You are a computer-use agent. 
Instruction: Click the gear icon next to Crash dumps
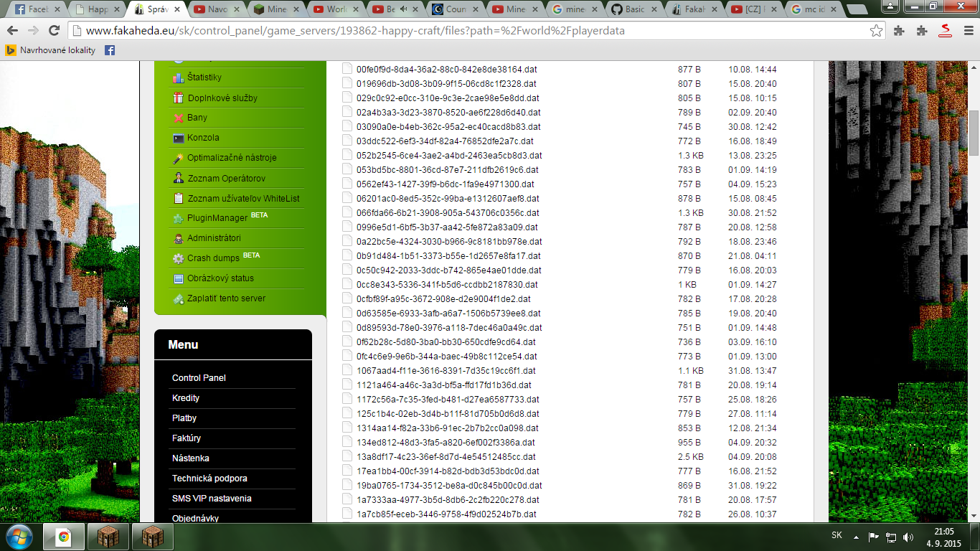tap(179, 258)
